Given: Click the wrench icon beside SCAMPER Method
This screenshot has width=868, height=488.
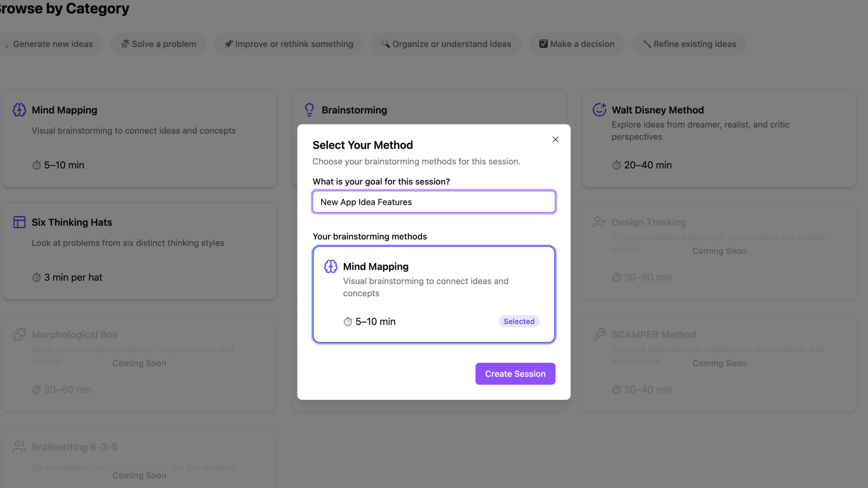Looking at the screenshot, I should tap(599, 334).
